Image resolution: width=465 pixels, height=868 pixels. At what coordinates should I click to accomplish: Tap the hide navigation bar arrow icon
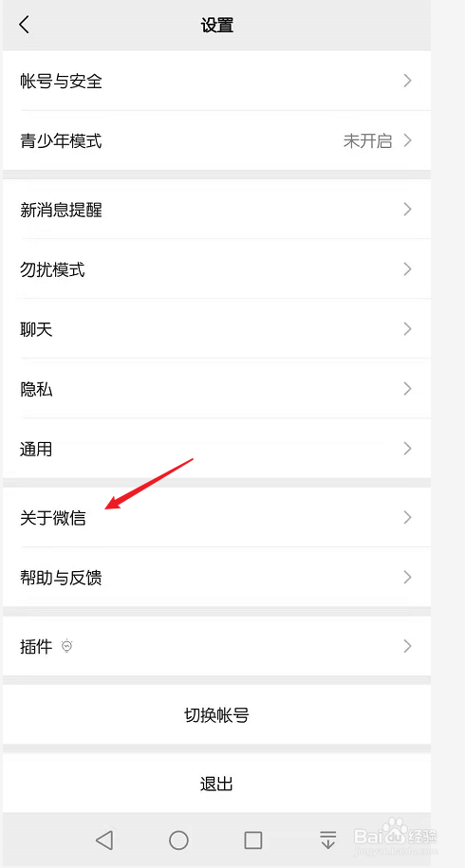coord(327,840)
